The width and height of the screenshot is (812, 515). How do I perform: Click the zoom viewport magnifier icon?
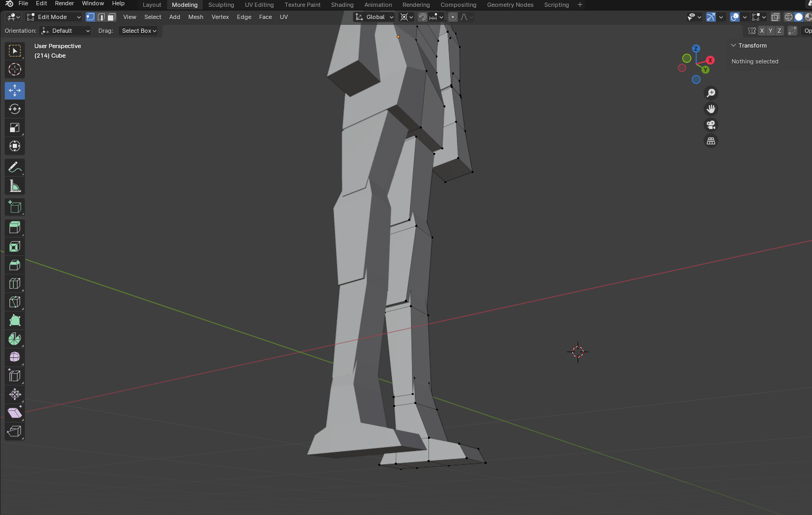click(x=711, y=93)
